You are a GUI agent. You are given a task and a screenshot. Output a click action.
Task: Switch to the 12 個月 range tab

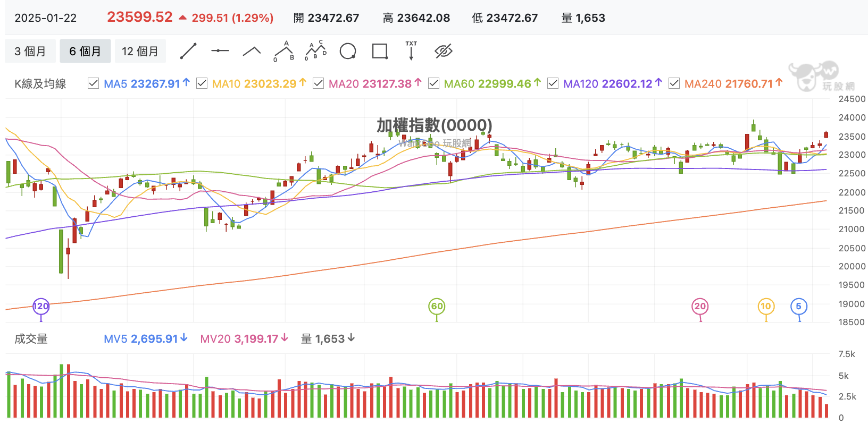(x=140, y=51)
